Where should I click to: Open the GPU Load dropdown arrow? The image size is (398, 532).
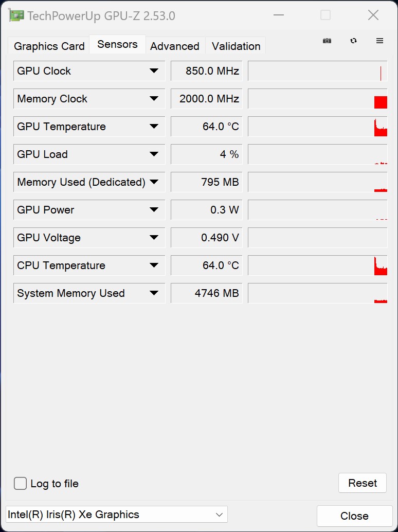click(154, 154)
